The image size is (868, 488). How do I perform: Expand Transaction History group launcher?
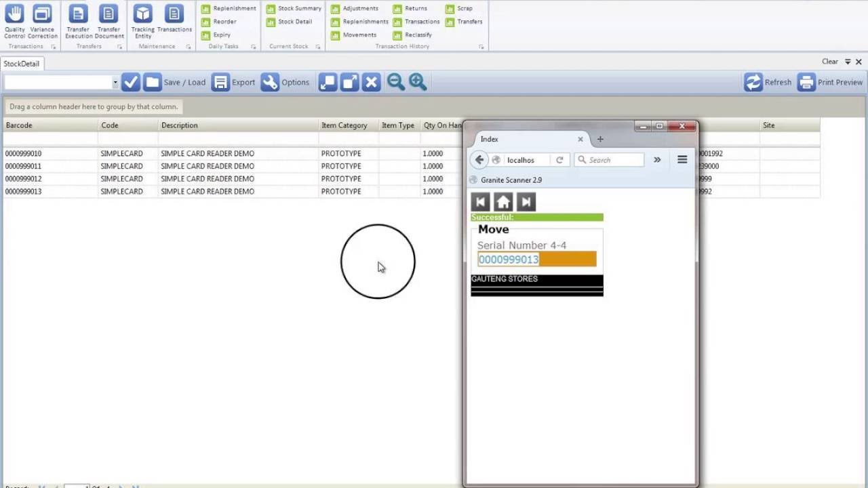pos(481,47)
